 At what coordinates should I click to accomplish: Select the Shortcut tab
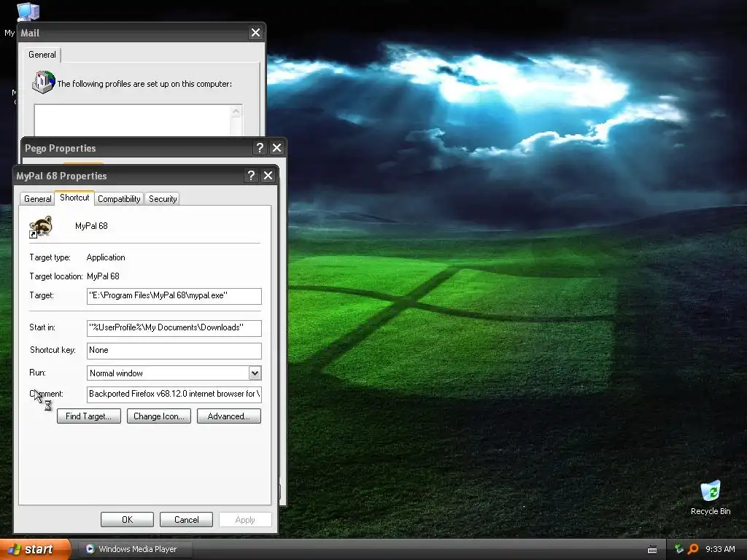pyautogui.click(x=74, y=198)
